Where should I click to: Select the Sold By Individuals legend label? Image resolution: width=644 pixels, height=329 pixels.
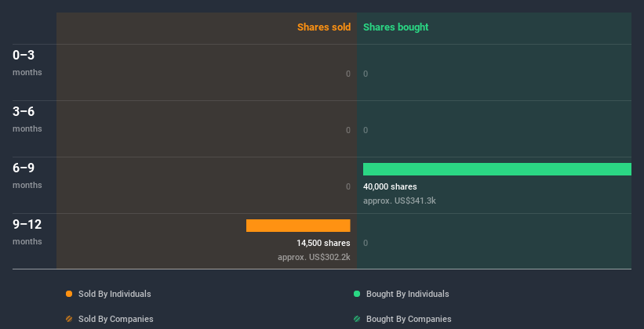click(x=115, y=294)
